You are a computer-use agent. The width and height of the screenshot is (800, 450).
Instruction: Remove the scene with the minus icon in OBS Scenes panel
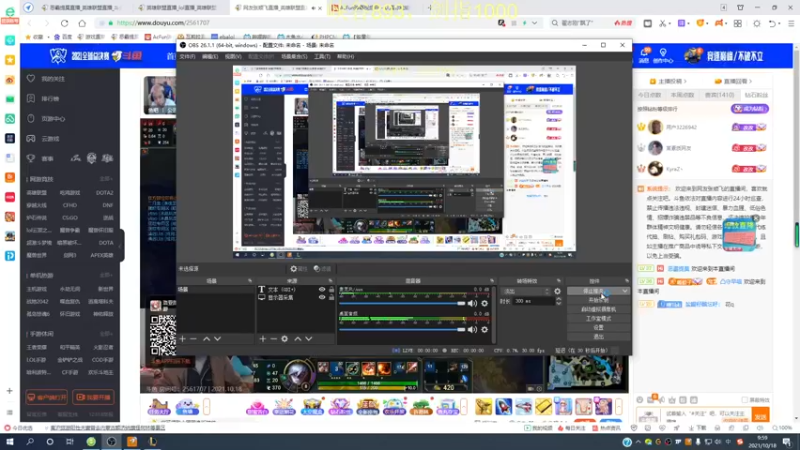click(x=193, y=339)
